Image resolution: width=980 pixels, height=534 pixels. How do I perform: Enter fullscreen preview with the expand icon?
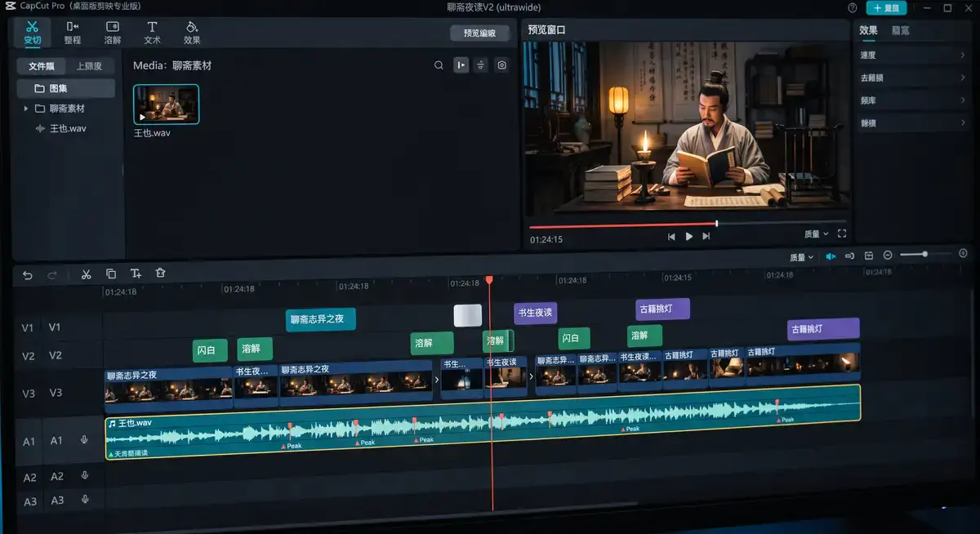click(842, 234)
